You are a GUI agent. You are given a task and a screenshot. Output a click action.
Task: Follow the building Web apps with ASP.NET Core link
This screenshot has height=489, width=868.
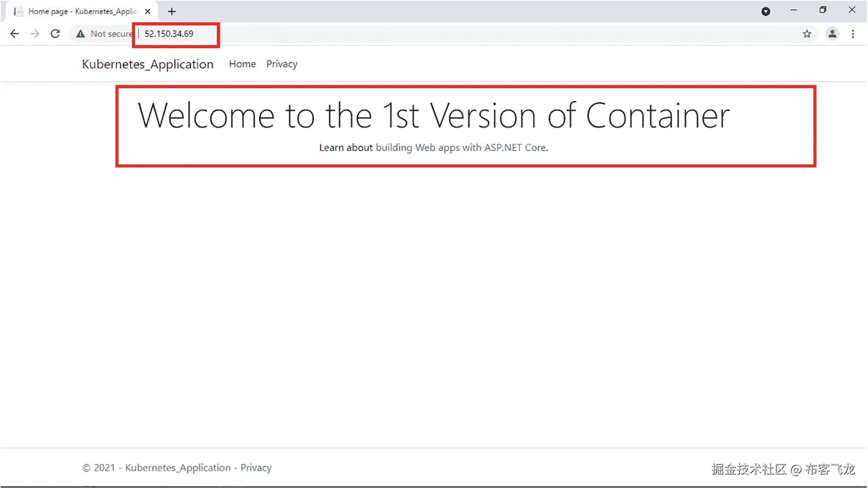pos(461,148)
